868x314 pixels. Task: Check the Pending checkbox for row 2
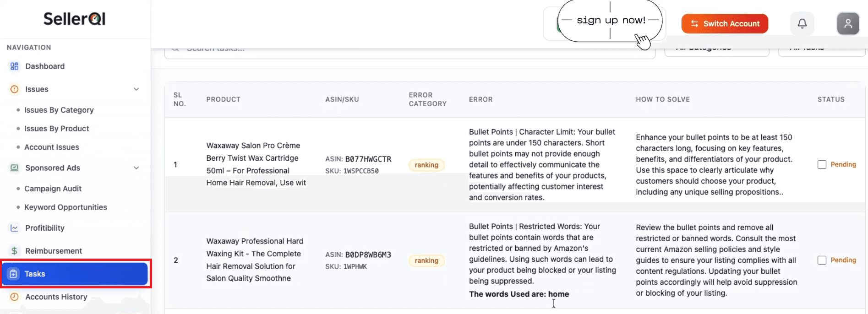coord(822,260)
